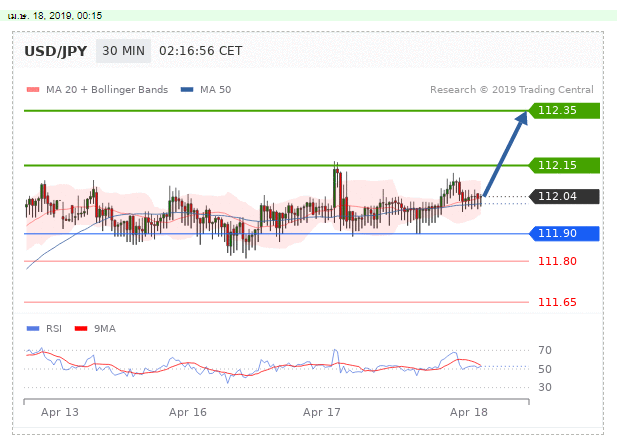
Task: Click the RSI 70 overbought level label
Action: [x=546, y=351]
